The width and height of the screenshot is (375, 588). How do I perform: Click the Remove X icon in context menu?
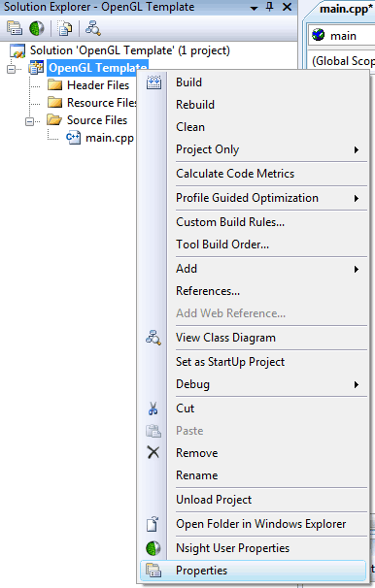[x=153, y=452]
